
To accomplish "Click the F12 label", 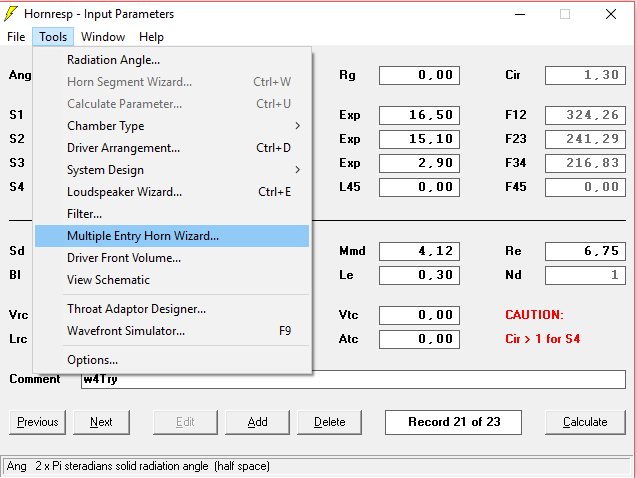I will [x=516, y=115].
